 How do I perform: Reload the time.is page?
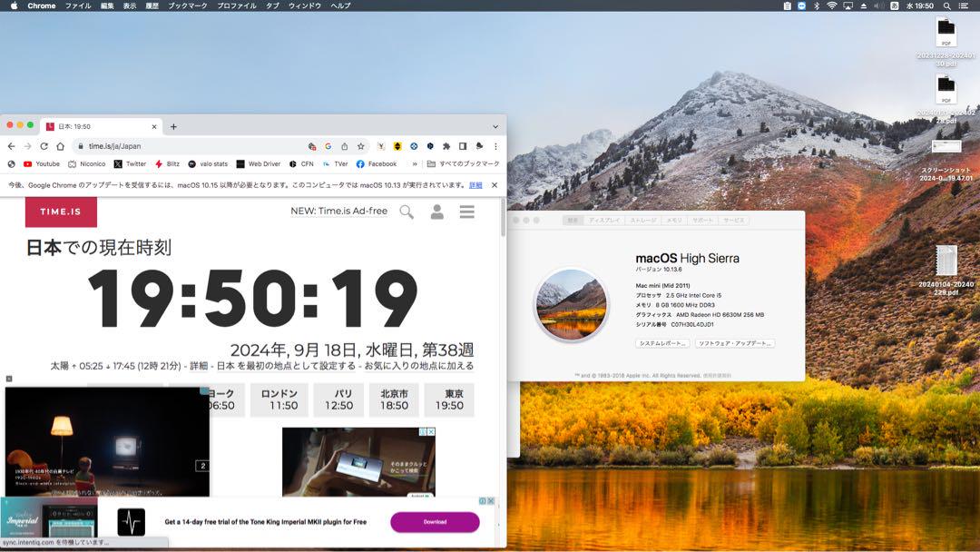(x=44, y=146)
